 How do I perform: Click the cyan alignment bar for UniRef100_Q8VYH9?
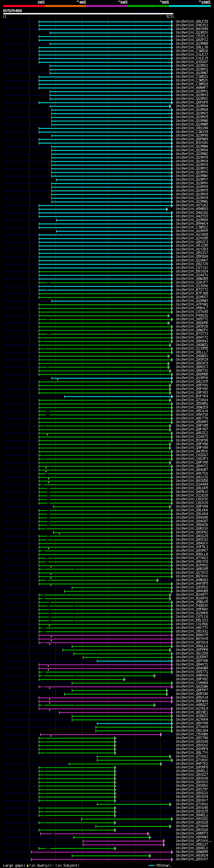(x=135, y=723)
